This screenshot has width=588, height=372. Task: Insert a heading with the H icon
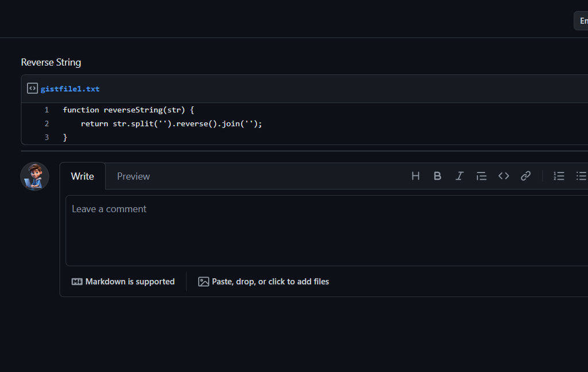point(415,176)
